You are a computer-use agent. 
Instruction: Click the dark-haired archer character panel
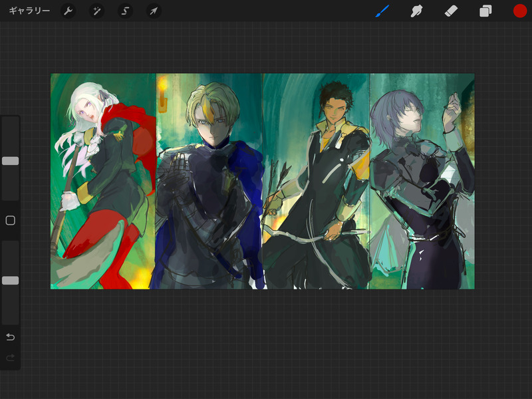[317, 181]
